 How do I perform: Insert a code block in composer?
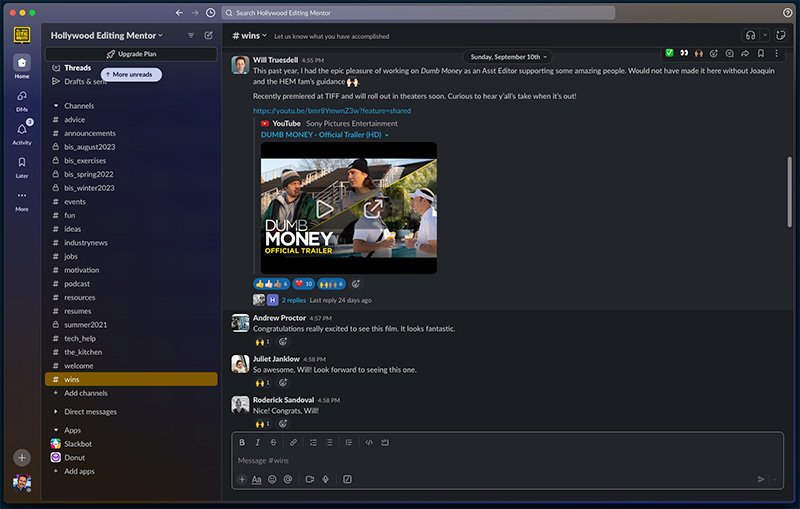[385, 443]
